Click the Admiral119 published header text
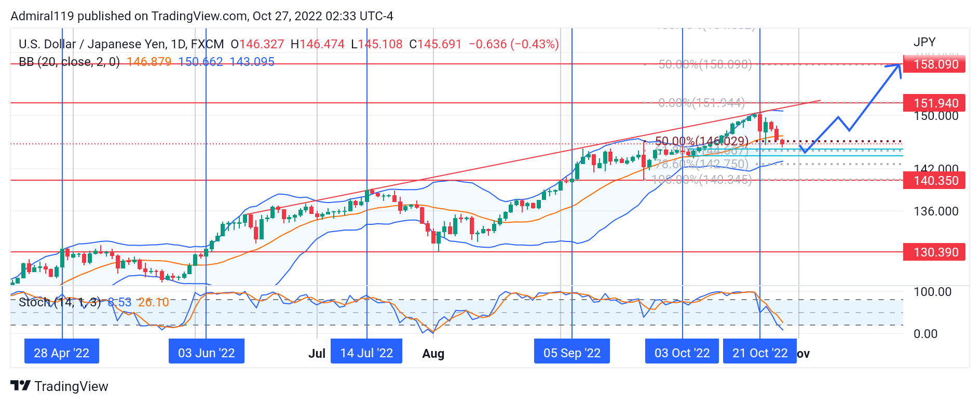980x404 pixels. point(202,16)
